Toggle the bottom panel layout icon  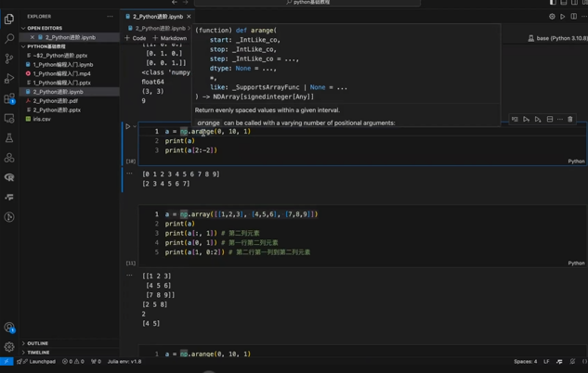pos(564,2)
